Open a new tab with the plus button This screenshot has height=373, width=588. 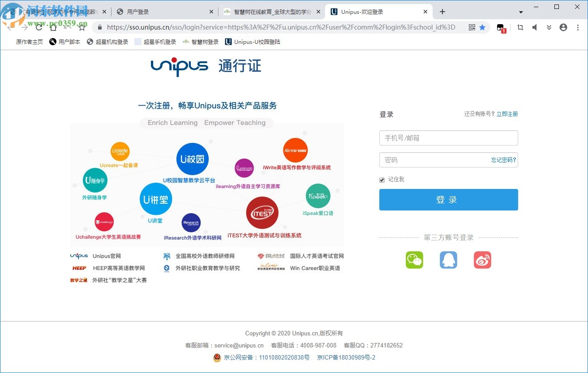click(442, 11)
